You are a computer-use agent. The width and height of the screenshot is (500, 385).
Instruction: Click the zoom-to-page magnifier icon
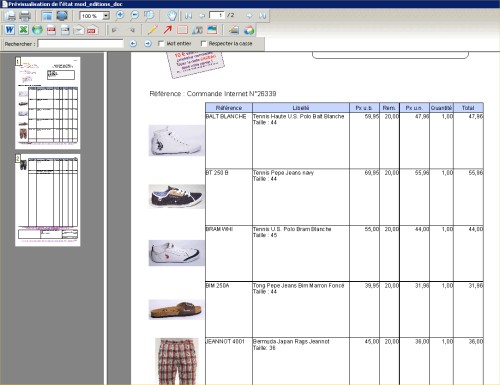click(x=149, y=15)
